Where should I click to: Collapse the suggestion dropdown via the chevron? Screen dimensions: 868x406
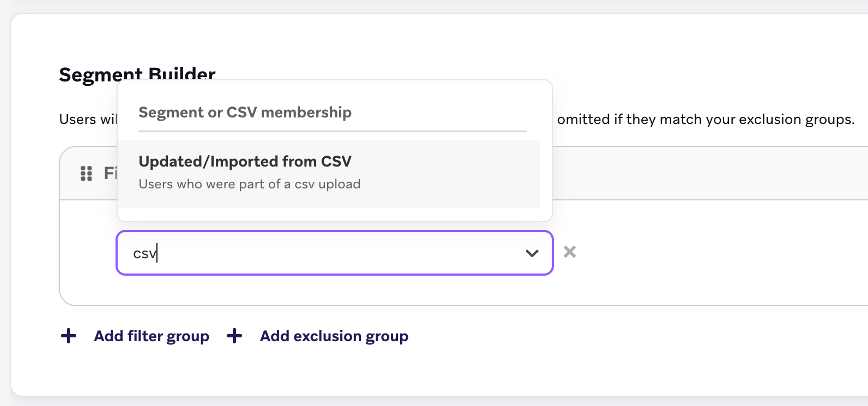532,253
